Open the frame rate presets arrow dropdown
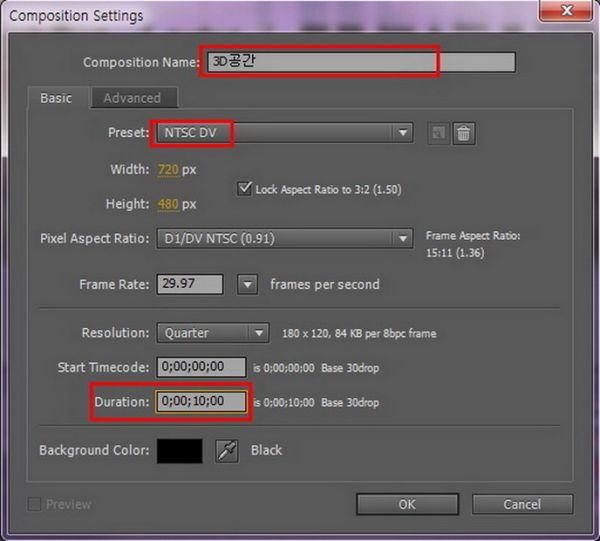The image size is (600, 541). [x=247, y=284]
